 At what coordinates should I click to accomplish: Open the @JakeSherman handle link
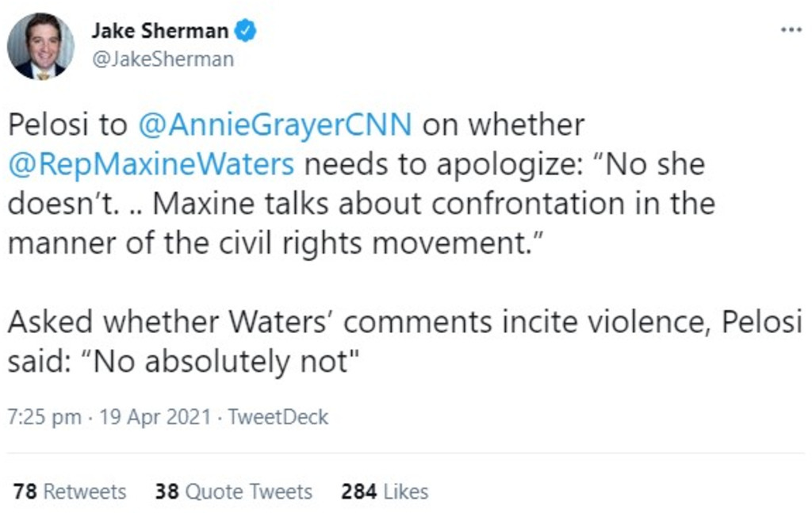click(163, 59)
